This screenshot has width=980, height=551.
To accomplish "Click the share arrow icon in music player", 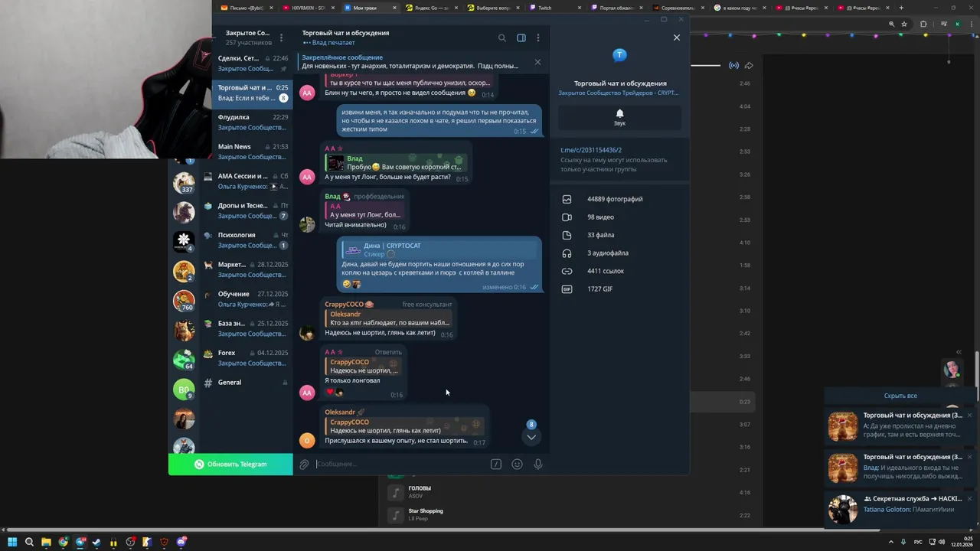I will pos(749,65).
